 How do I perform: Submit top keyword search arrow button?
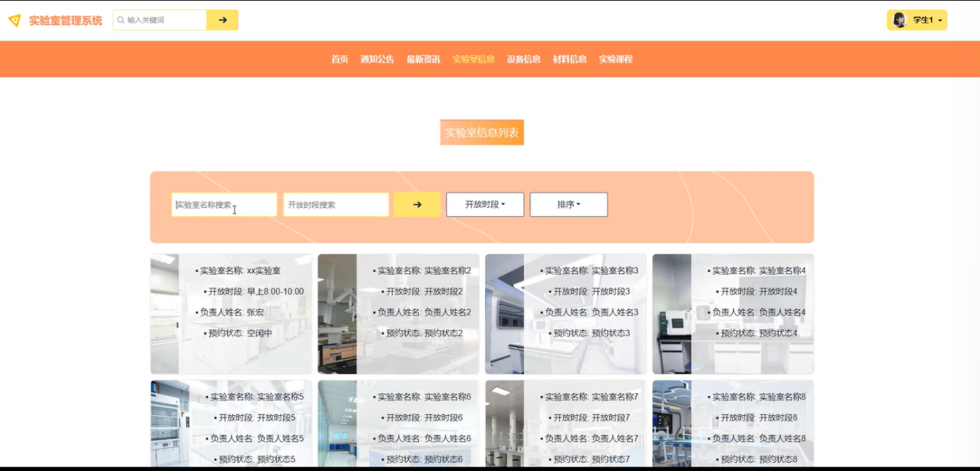coord(222,20)
